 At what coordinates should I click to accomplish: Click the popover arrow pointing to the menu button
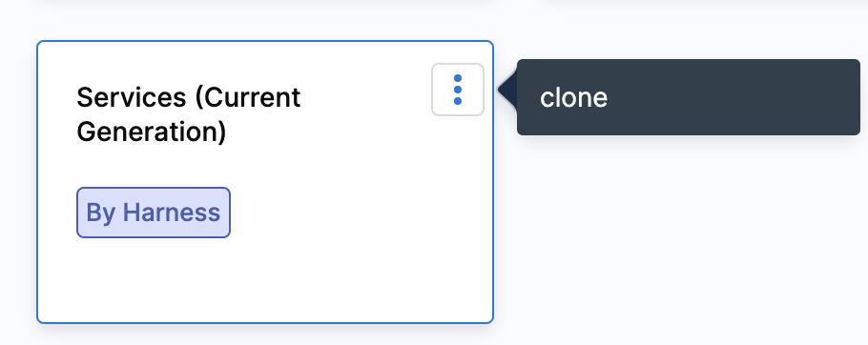coord(507,90)
